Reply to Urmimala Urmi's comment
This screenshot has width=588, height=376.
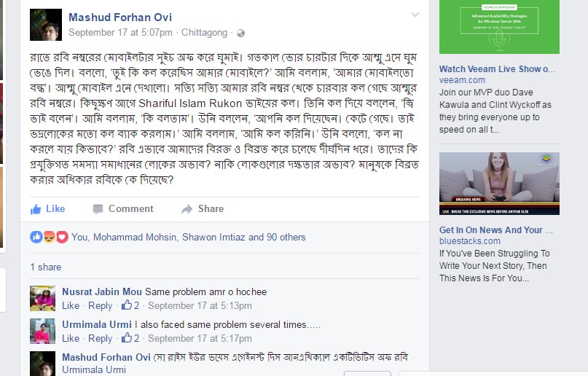click(x=101, y=338)
